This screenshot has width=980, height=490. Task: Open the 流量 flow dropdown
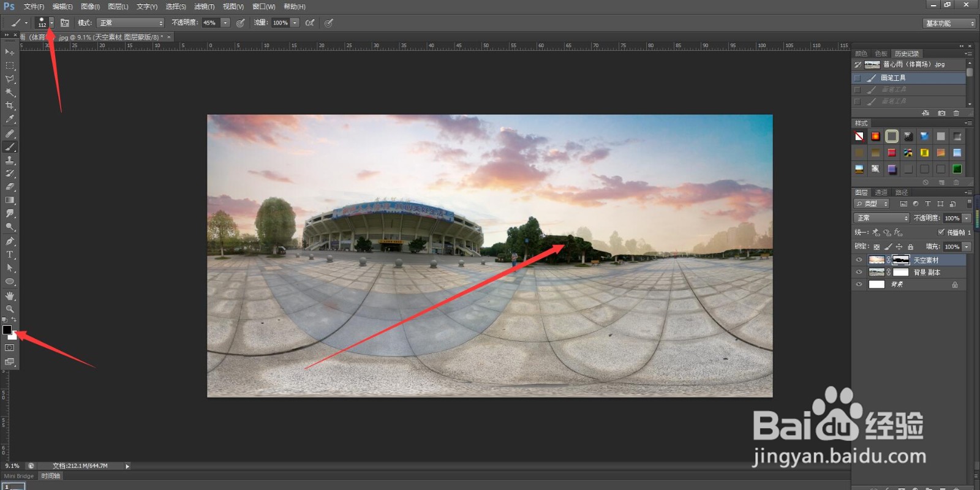click(295, 23)
